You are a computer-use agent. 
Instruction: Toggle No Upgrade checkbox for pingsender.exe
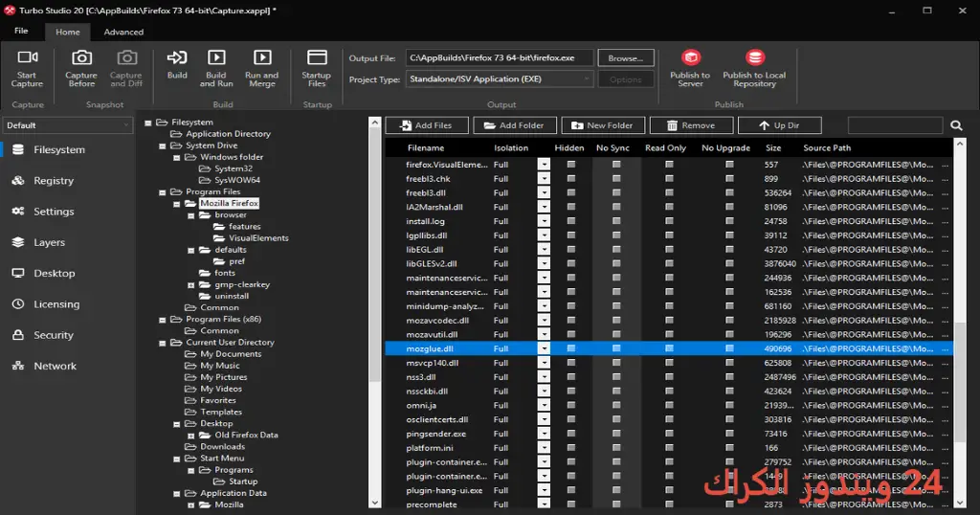728,433
